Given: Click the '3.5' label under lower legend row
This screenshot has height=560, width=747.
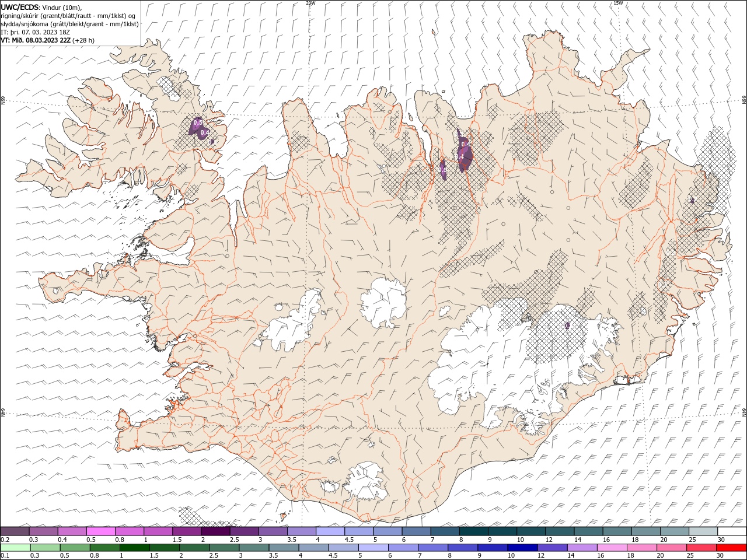Looking at the screenshot, I should click(x=274, y=556).
